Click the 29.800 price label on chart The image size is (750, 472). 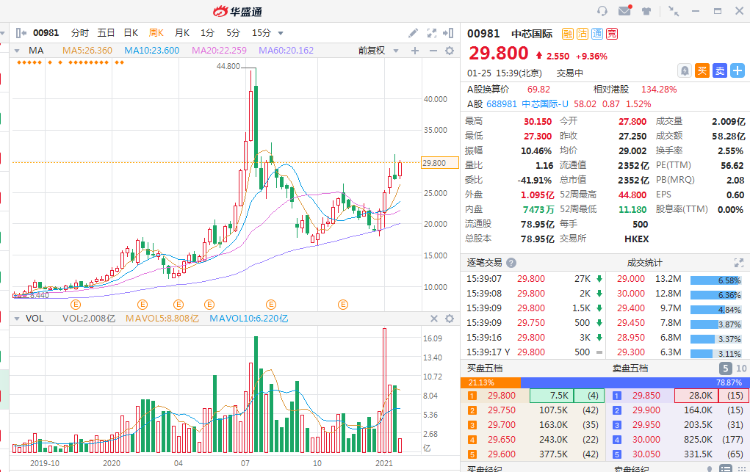(439, 163)
